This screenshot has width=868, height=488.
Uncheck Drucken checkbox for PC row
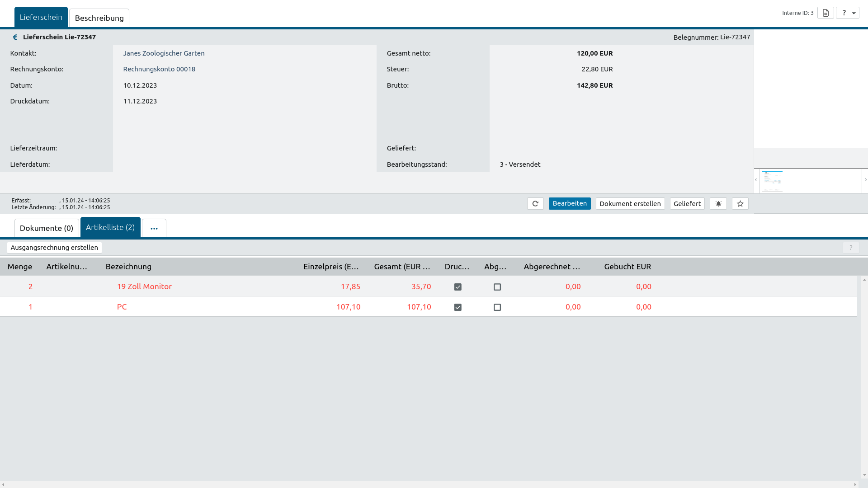pyautogui.click(x=458, y=307)
